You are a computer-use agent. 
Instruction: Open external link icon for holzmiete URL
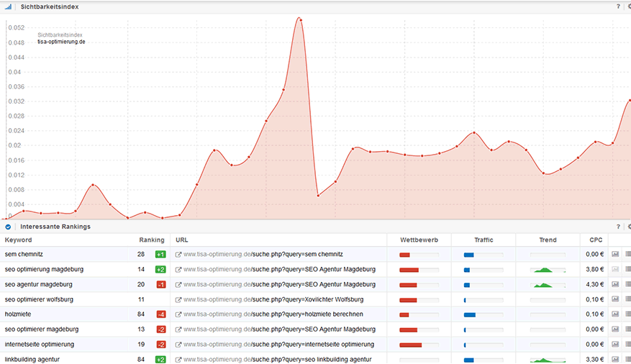tap(178, 314)
